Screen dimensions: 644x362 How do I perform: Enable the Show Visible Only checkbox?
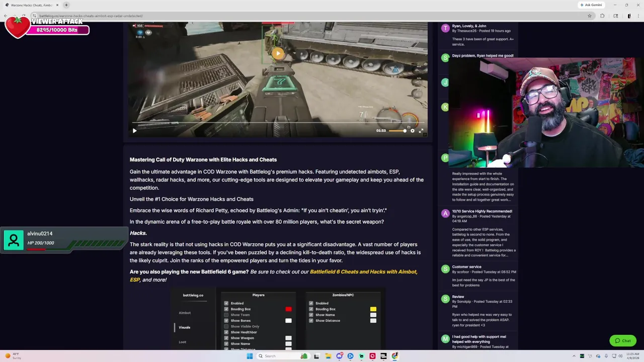[x=226, y=326]
